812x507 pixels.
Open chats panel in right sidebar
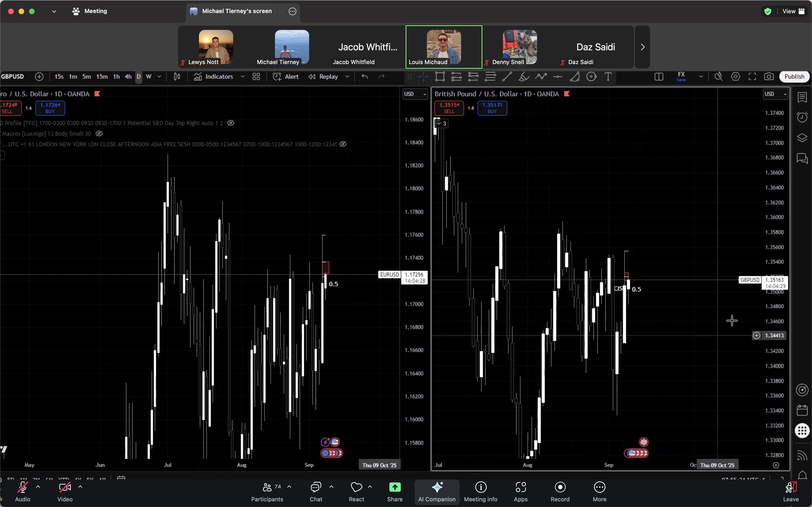802,158
